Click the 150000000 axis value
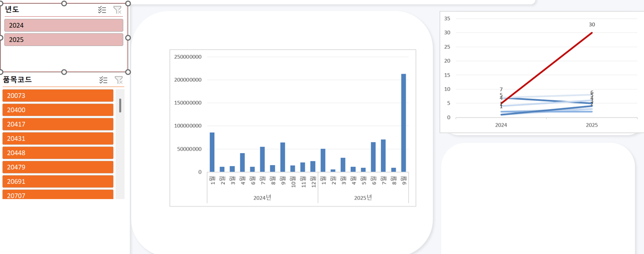This screenshot has height=254, width=644. pos(188,103)
